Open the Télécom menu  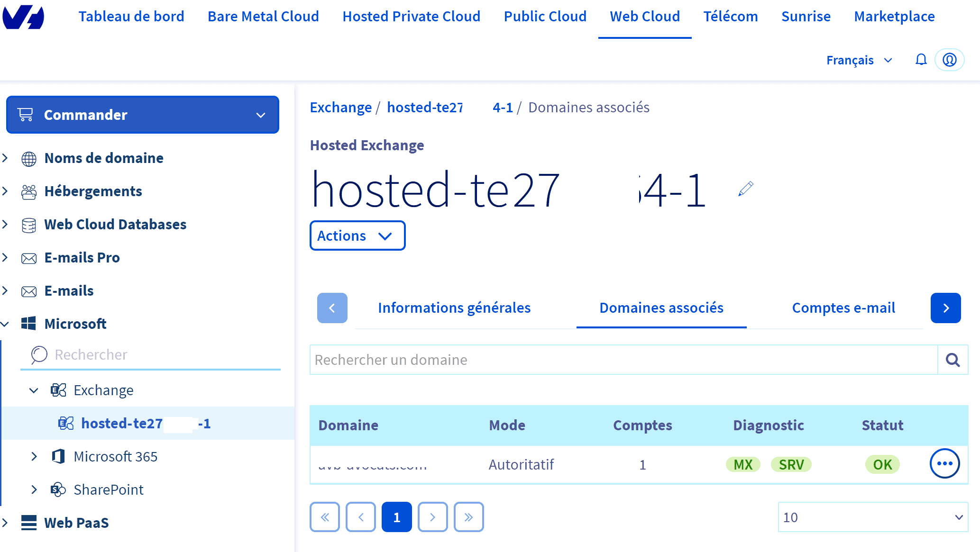click(731, 17)
